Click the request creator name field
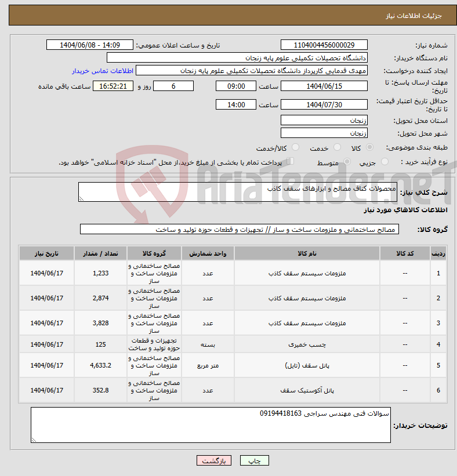 click(x=252, y=70)
